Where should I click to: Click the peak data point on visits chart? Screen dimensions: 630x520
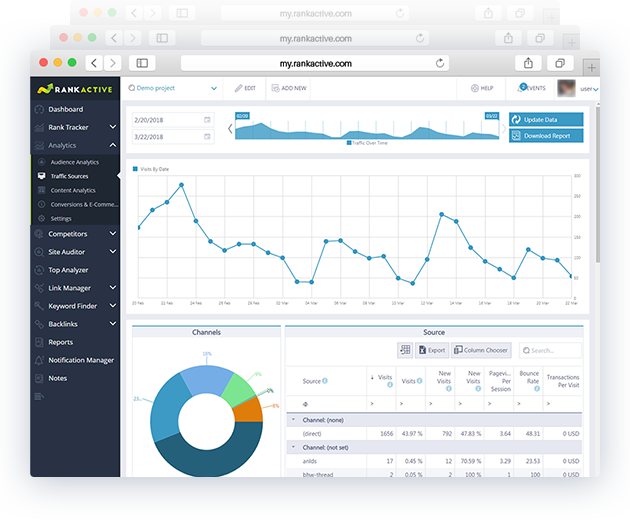182,185
